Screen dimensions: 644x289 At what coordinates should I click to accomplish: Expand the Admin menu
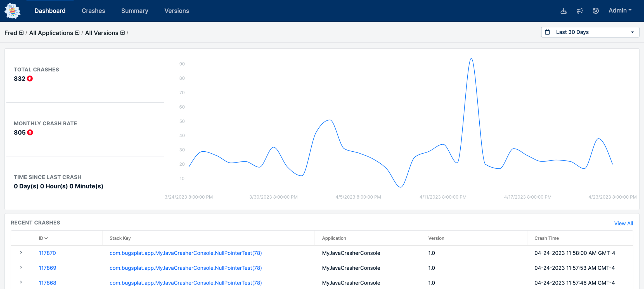620,11
